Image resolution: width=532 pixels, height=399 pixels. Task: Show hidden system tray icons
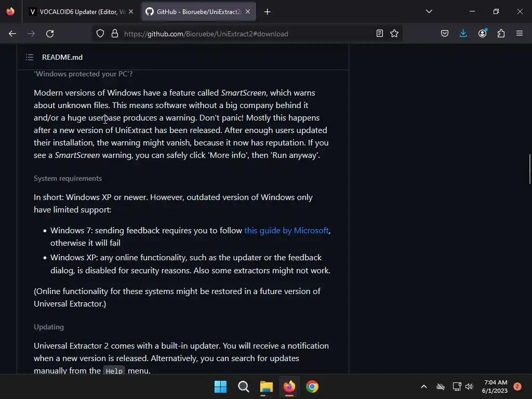(x=424, y=387)
